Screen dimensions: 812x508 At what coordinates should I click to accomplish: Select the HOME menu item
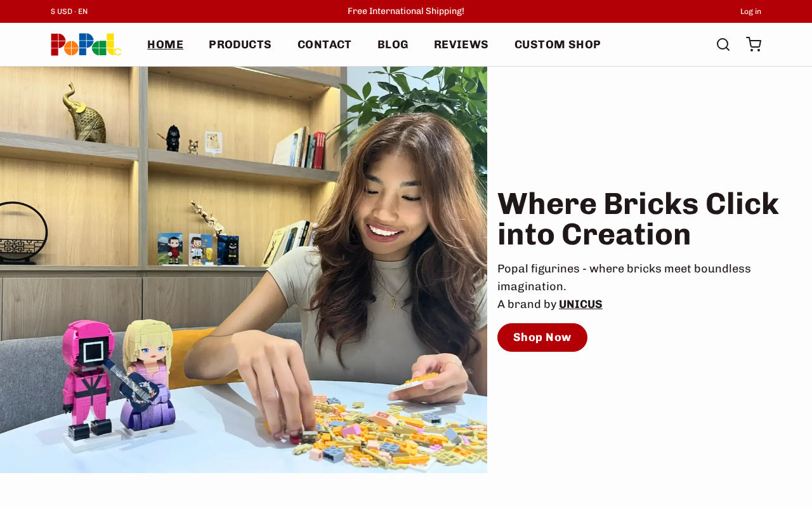tap(165, 44)
